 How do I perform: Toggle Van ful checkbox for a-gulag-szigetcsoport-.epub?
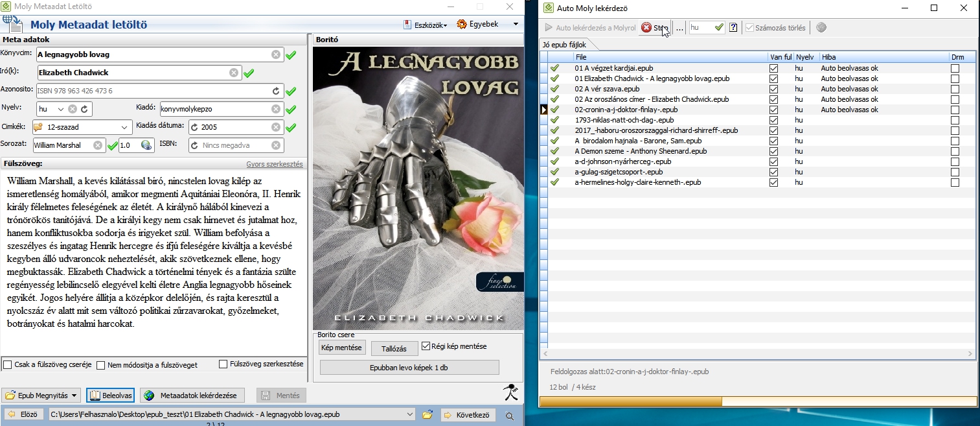point(773,172)
